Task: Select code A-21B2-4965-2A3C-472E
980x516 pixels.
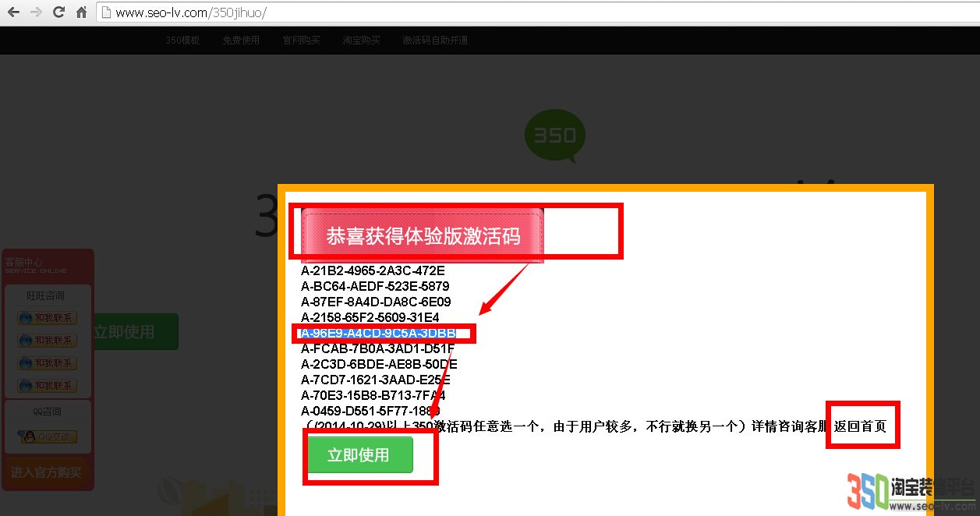Action: coord(373,270)
